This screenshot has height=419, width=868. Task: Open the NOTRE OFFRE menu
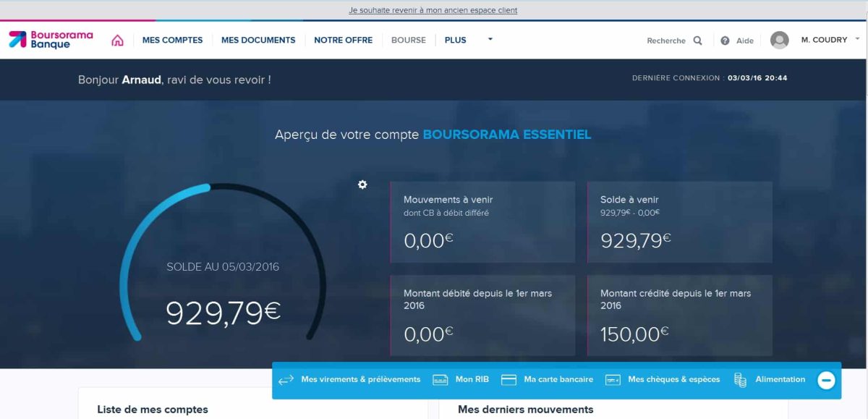(344, 41)
